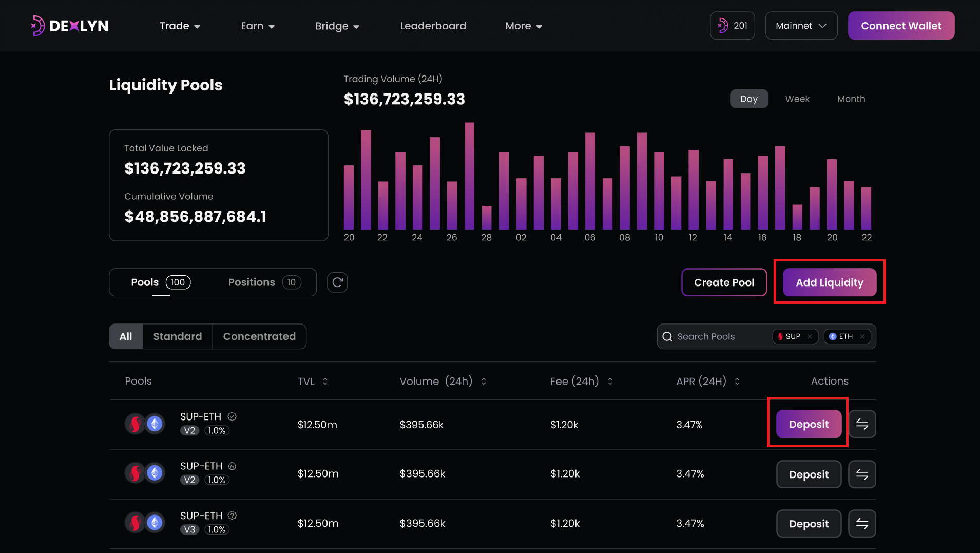Remove the SUP filter chip
Screen dimensions: 980x553
pyautogui.click(x=810, y=336)
